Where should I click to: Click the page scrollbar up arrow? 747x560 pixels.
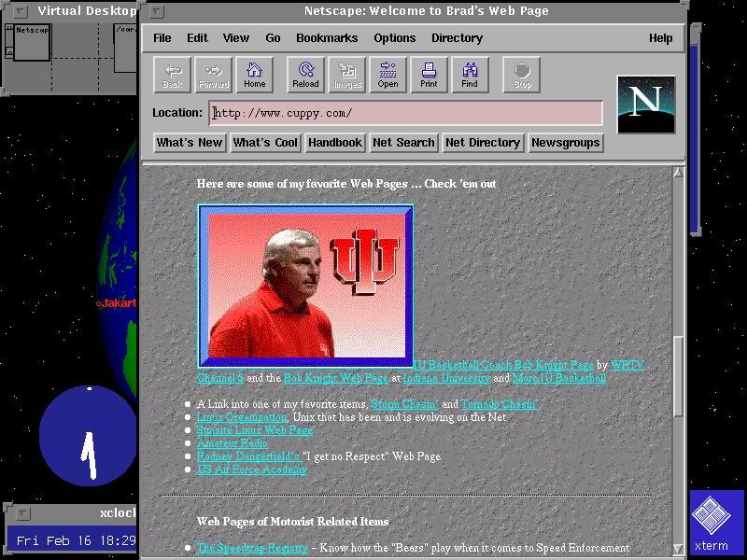(679, 173)
